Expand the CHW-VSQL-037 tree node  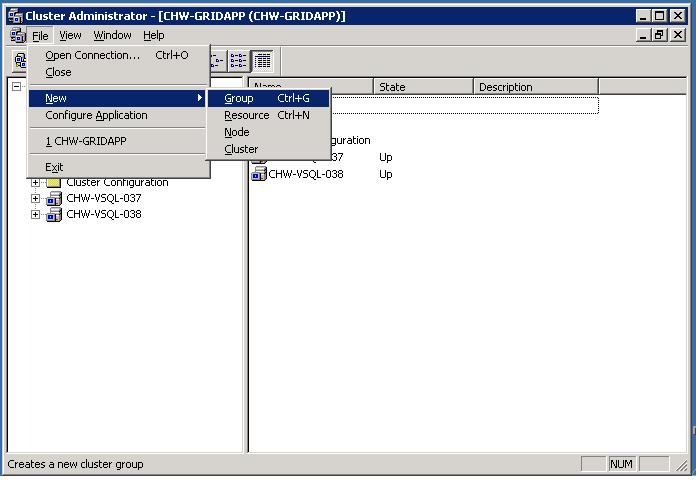(x=35, y=198)
